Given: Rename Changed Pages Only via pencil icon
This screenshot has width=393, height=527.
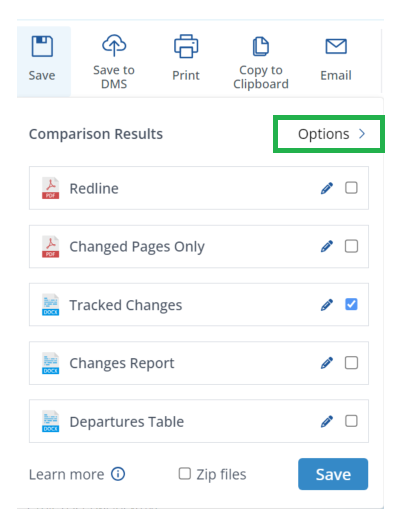Looking at the screenshot, I should pyautogui.click(x=326, y=246).
